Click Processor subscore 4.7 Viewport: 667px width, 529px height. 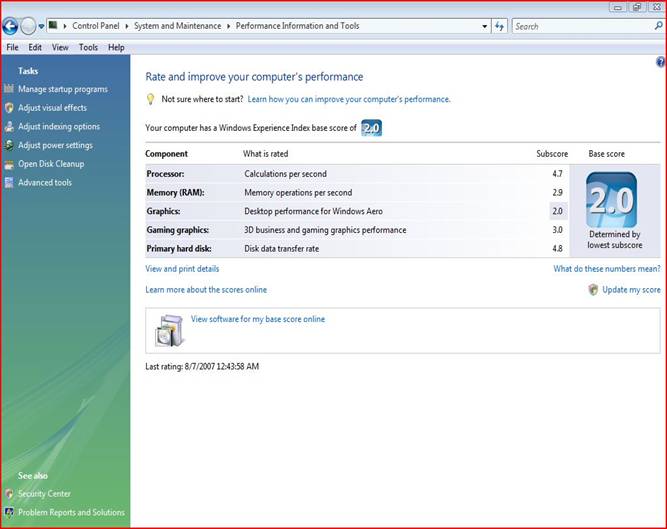click(x=558, y=174)
